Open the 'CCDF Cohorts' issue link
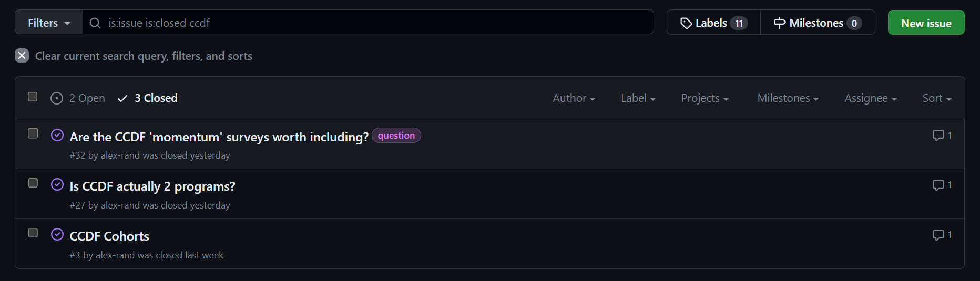The width and height of the screenshot is (980, 281). click(109, 236)
